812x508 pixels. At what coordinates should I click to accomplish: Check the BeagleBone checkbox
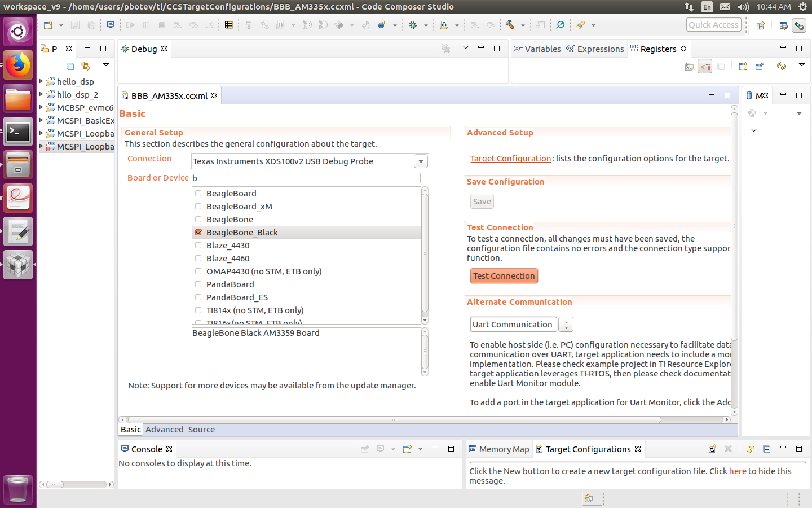click(198, 220)
